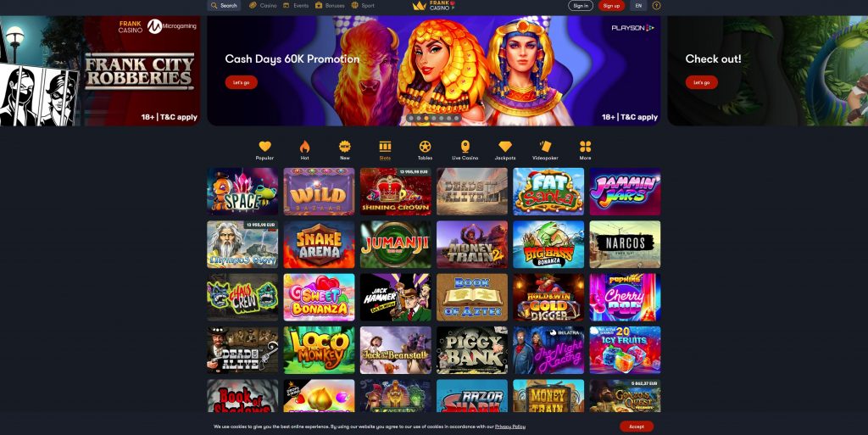Screen dimensions: 868x435
Task: Click the help question mark icon
Action: tap(657, 6)
